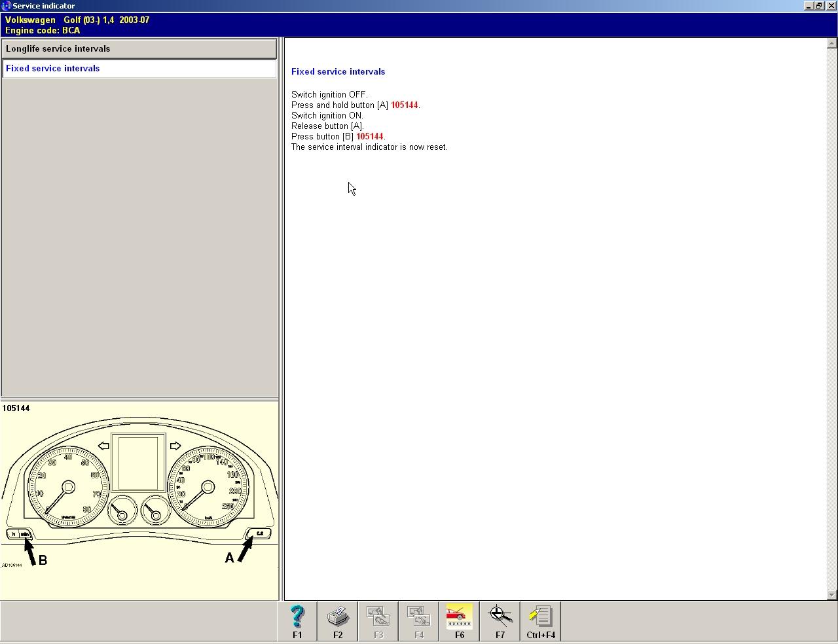Click the greyed F4 toolbar icon
This screenshot has width=838, height=644.
point(419,621)
